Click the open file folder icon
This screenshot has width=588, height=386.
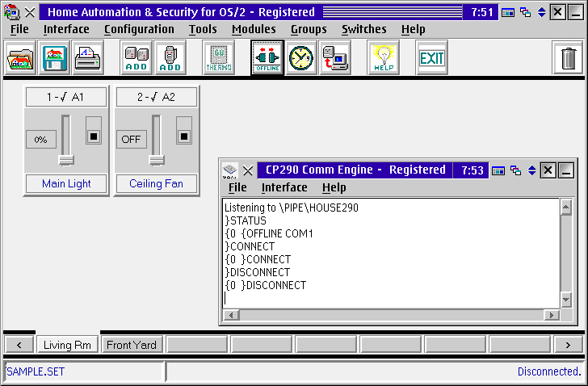pos(20,58)
